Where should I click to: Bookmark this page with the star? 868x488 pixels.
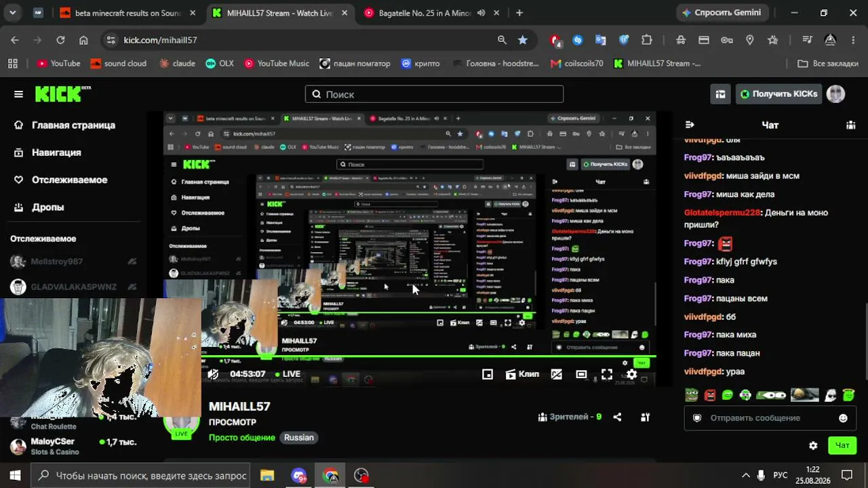point(523,40)
